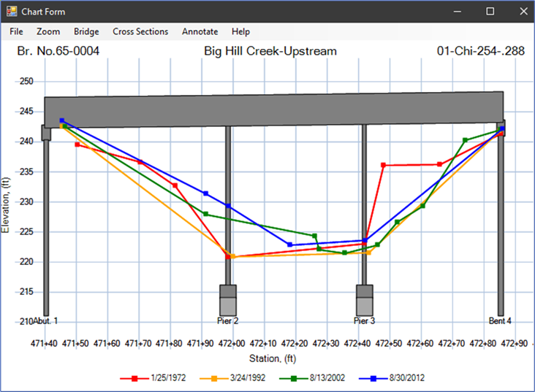Select the Annotate menu
This screenshot has height=392, width=535.
[x=200, y=31]
